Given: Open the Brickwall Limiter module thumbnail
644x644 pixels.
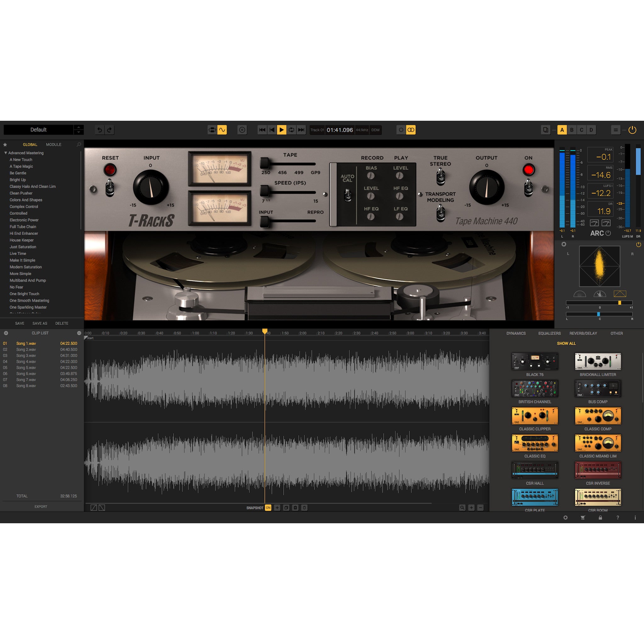Looking at the screenshot, I should 597,362.
